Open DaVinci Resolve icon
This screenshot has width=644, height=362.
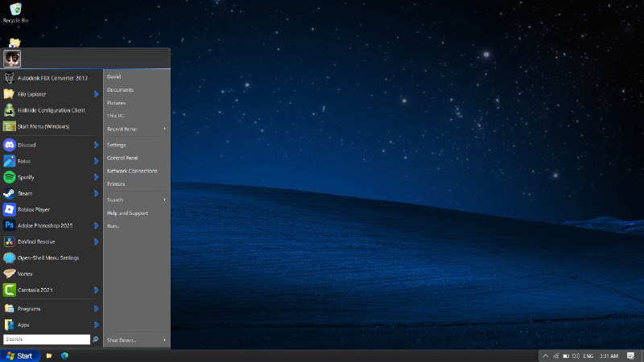tap(9, 242)
